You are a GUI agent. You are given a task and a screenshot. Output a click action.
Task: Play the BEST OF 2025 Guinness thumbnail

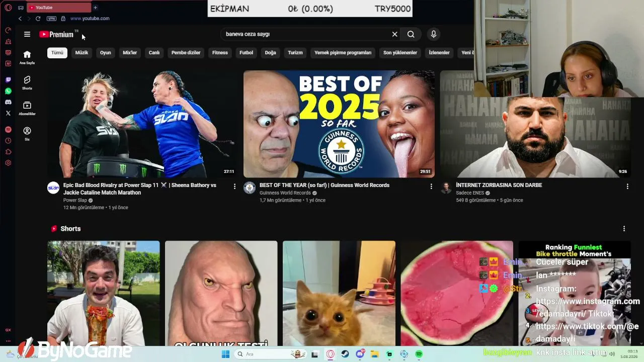pyautogui.click(x=339, y=124)
